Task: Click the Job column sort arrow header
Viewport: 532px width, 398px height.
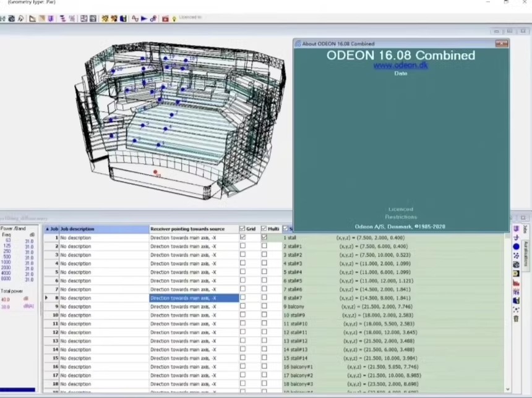Action: [51, 229]
